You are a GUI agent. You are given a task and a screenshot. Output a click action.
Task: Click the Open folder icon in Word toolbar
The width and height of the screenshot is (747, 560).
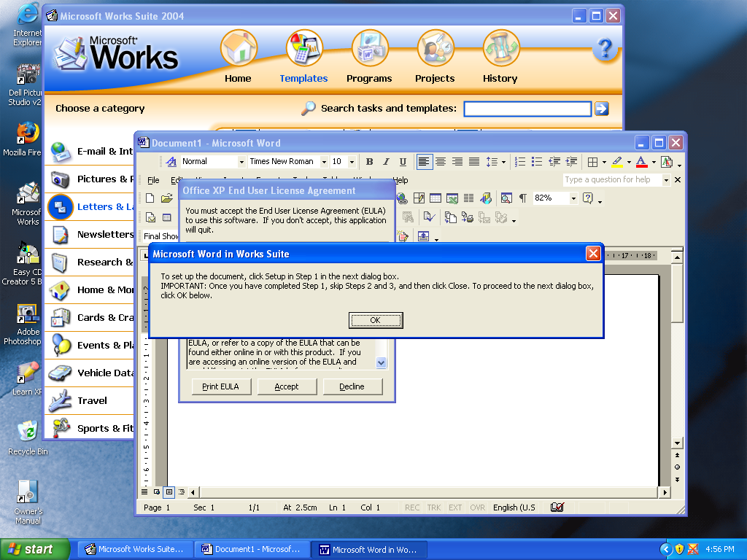click(166, 198)
